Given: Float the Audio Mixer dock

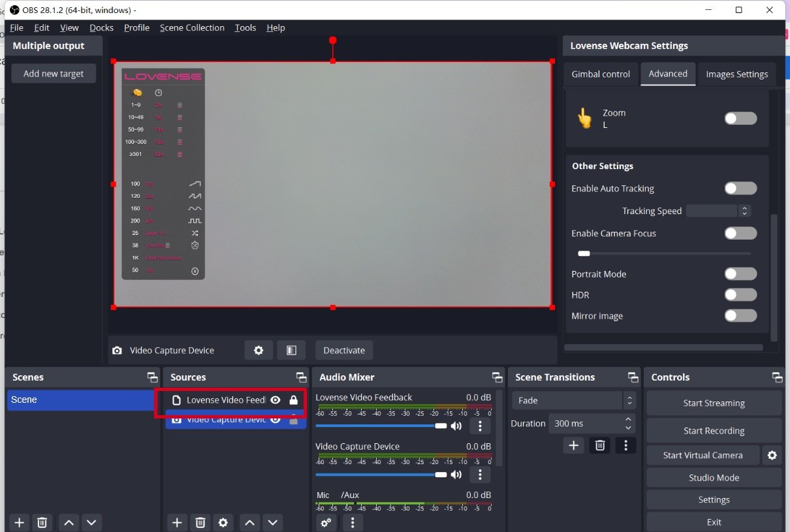Looking at the screenshot, I should [x=498, y=377].
